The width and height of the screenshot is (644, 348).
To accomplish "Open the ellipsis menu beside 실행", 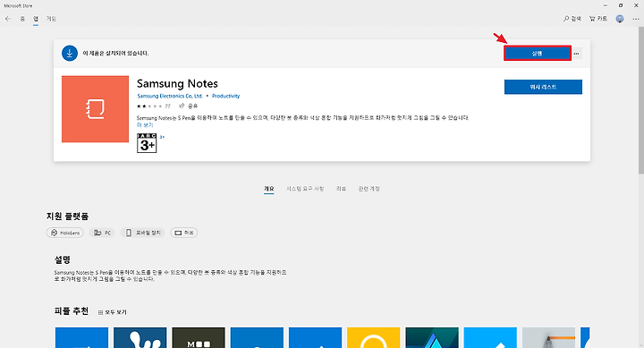I will [576, 54].
